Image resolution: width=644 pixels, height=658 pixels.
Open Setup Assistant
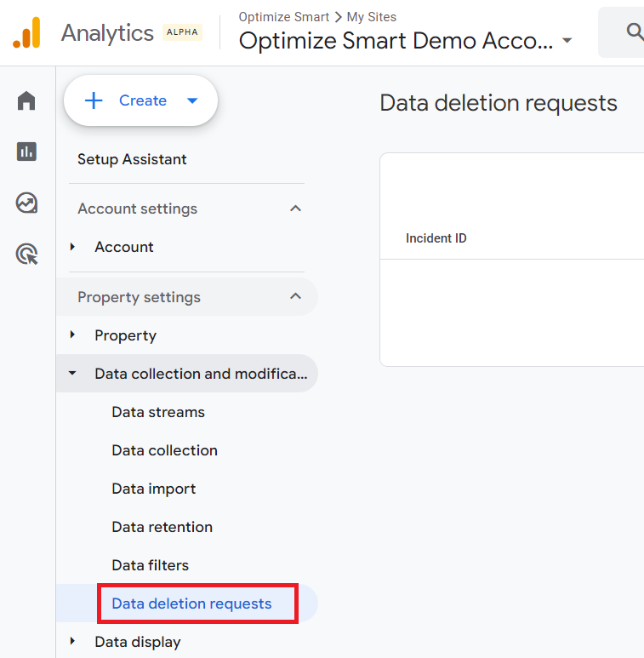coord(132,159)
